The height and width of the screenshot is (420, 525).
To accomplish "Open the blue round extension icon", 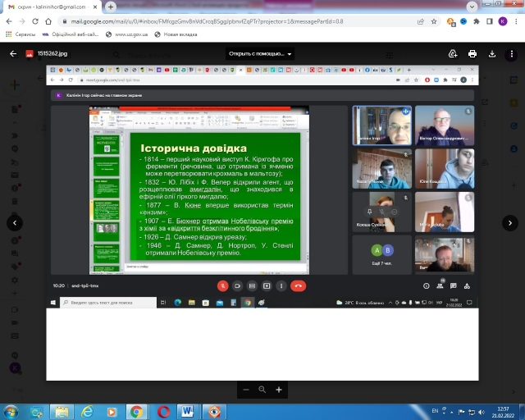I will (x=463, y=21).
